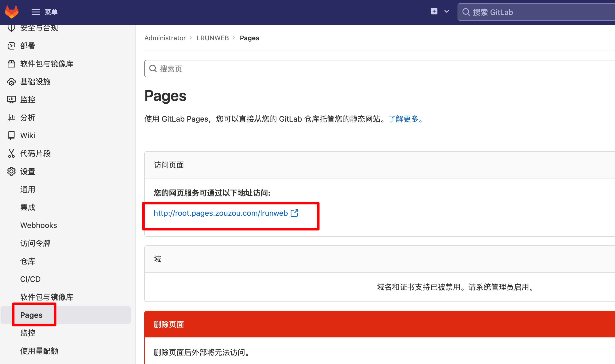Click the package icon beside 软件包与镜像库
The height and width of the screenshot is (364, 615).
[x=11, y=64]
